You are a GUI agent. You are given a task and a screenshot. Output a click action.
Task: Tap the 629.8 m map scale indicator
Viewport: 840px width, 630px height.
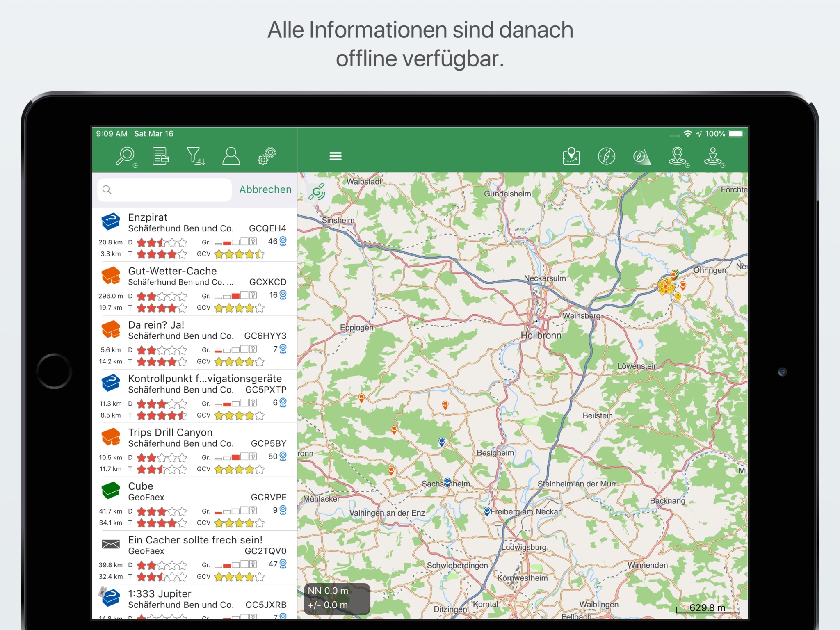point(708,608)
